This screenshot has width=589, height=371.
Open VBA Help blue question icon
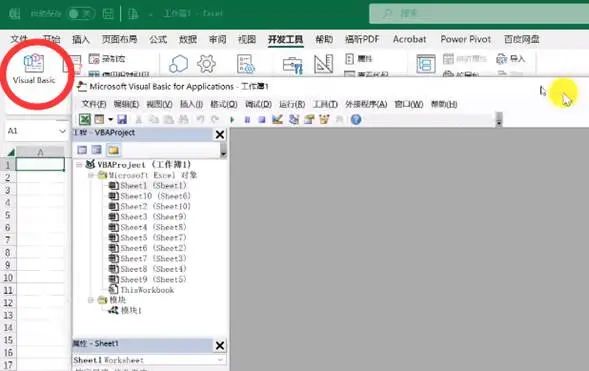click(356, 119)
